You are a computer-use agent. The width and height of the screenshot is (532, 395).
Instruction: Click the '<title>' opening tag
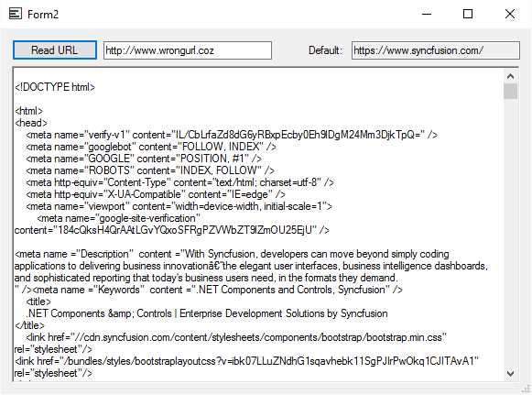point(38,302)
